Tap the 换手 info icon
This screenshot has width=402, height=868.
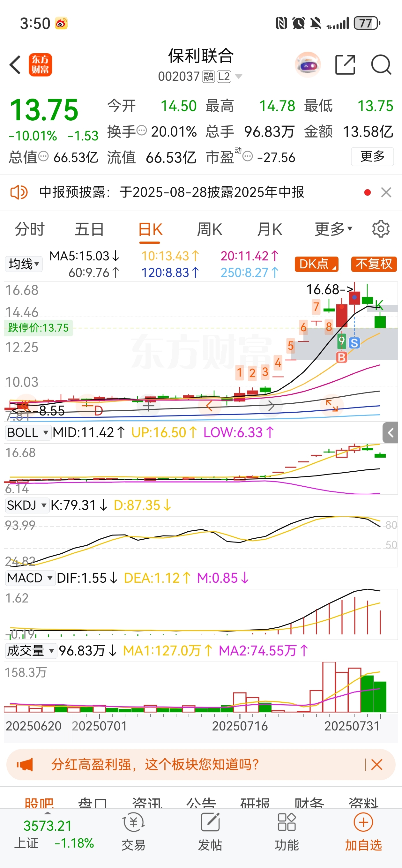pos(142,130)
